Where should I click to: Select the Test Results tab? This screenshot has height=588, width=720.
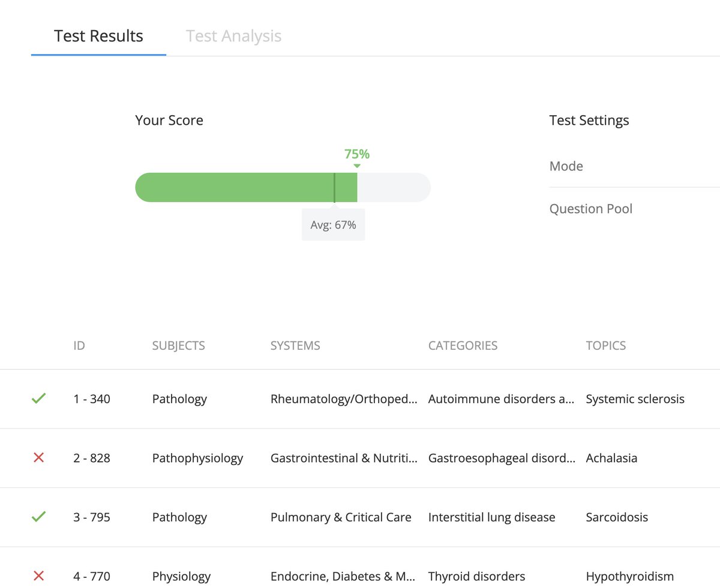(x=98, y=36)
